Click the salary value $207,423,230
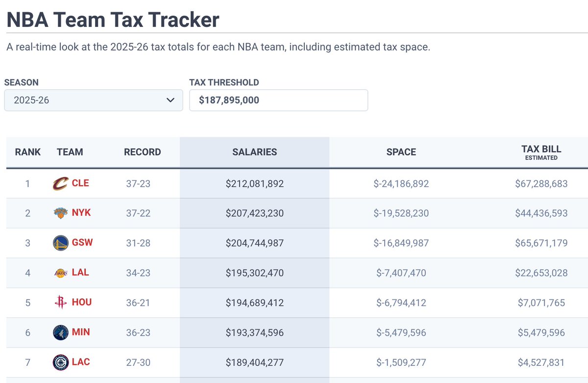This screenshot has height=383, width=588. tap(255, 213)
